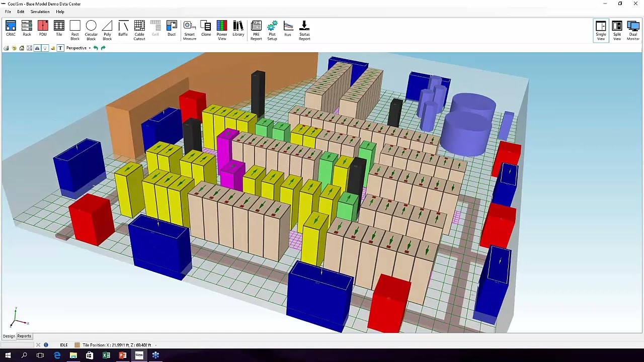Switch to Dual Monitor layout

[633, 31]
